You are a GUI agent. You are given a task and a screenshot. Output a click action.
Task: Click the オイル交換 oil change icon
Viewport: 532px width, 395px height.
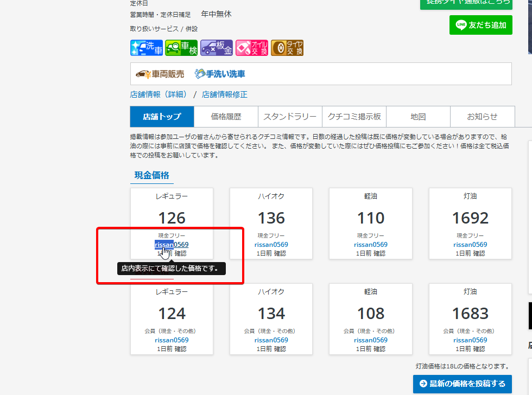[252, 48]
